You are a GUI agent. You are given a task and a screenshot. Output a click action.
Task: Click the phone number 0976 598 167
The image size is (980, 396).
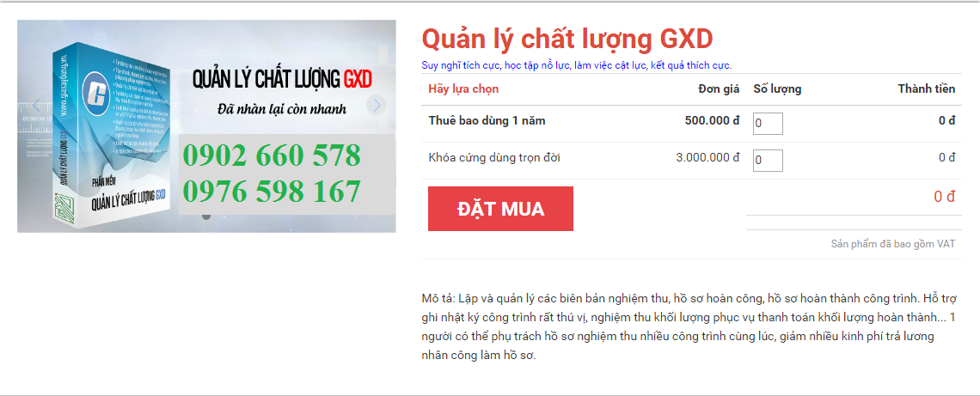tap(272, 192)
